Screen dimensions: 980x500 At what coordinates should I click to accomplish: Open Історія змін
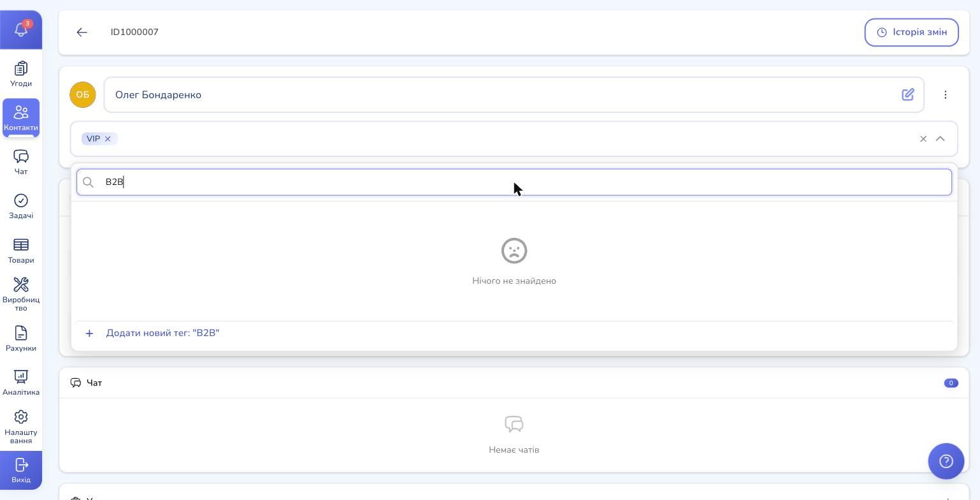[911, 32]
